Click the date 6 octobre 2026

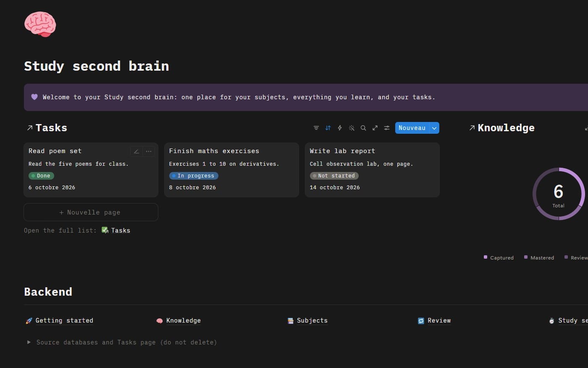[x=52, y=188]
